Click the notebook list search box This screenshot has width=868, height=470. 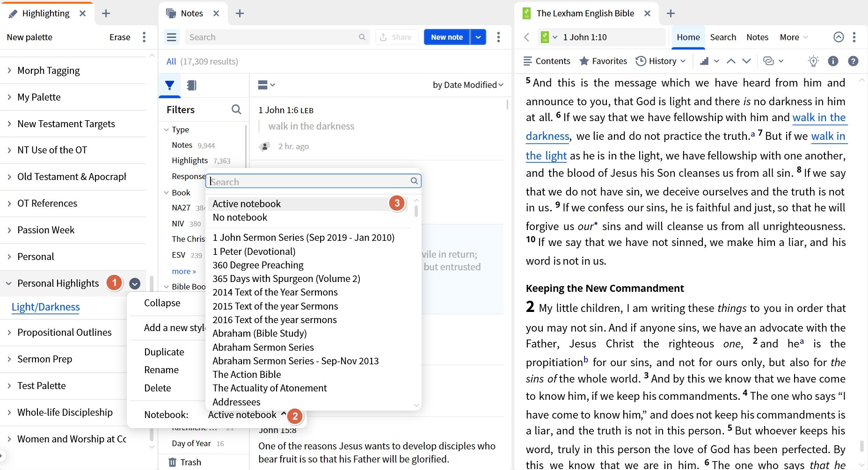[x=313, y=181]
